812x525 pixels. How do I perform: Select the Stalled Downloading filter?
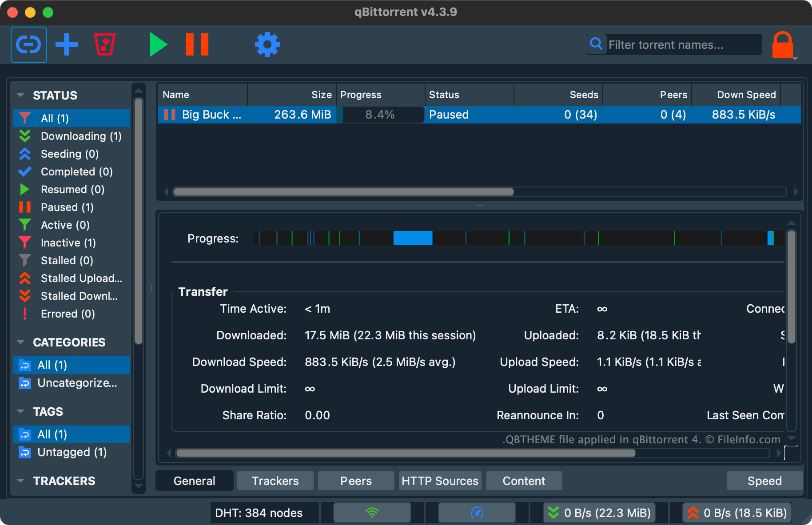pos(72,296)
